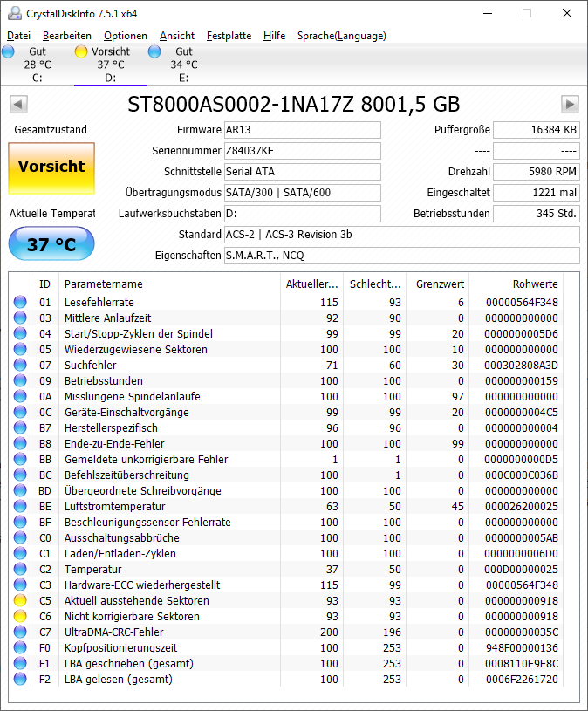Go to next disk with right arrow

click(570, 105)
